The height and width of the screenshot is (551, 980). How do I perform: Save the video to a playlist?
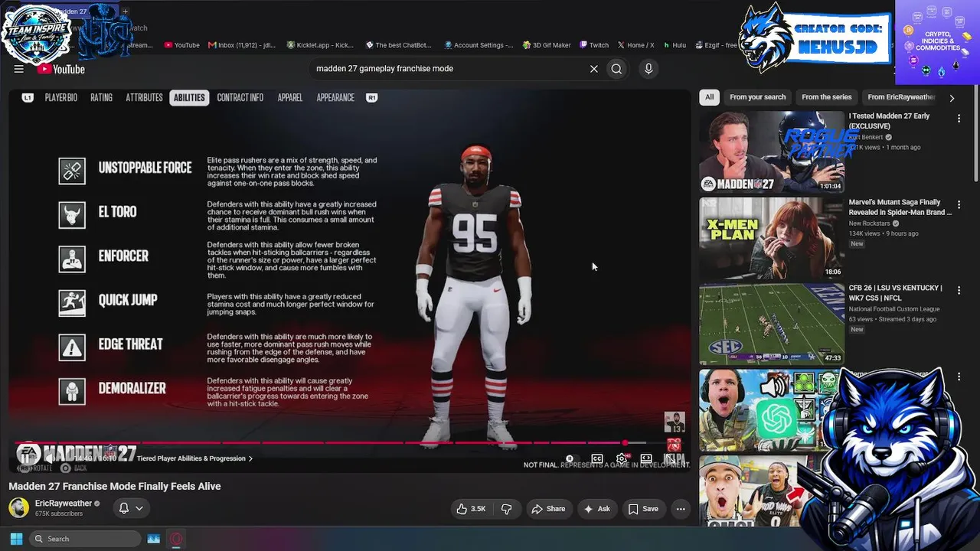coord(643,509)
